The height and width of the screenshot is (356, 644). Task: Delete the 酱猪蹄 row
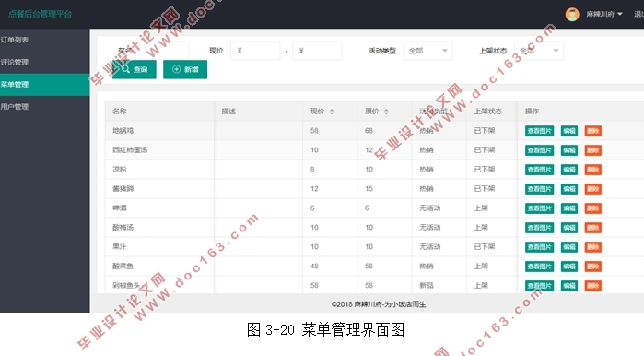coord(593,189)
